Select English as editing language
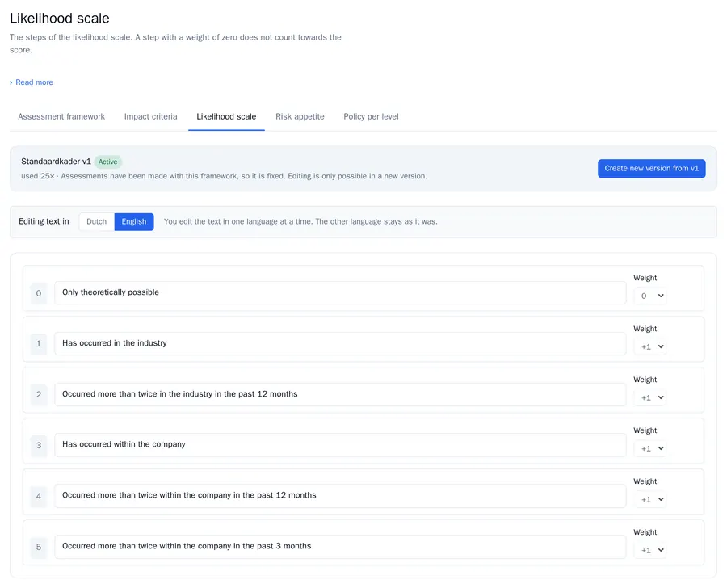The height and width of the screenshot is (588, 727). point(134,221)
